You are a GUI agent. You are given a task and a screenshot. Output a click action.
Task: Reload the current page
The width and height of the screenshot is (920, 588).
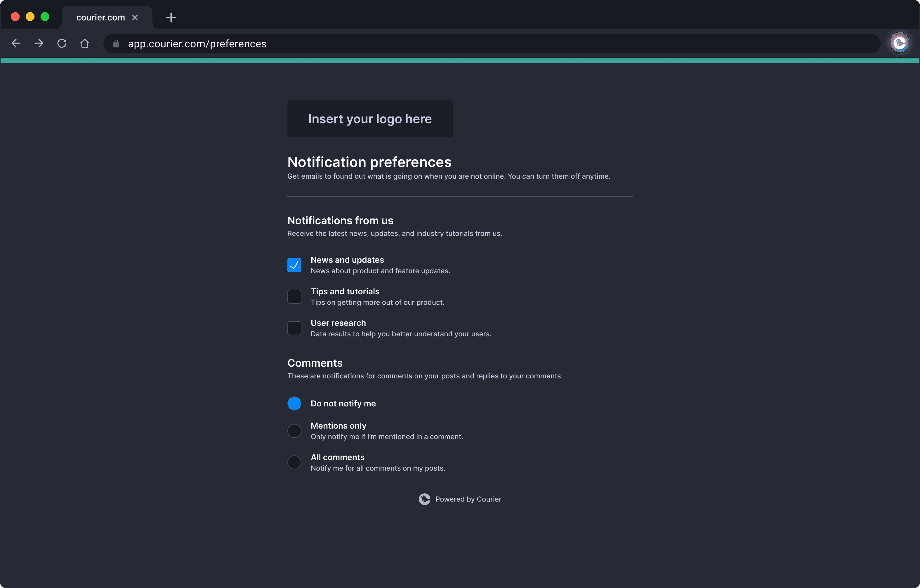(62, 43)
